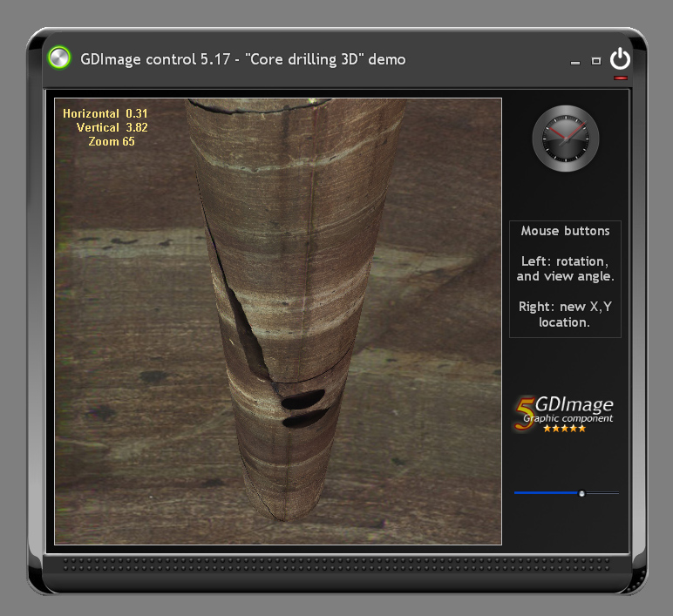Click the "Zoom 65" readout
Image resolution: width=673 pixels, height=616 pixels.
[x=112, y=141]
